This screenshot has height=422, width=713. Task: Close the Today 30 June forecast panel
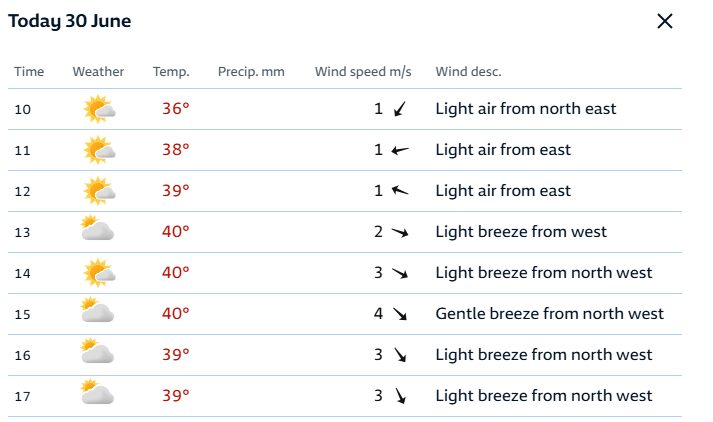665,21
